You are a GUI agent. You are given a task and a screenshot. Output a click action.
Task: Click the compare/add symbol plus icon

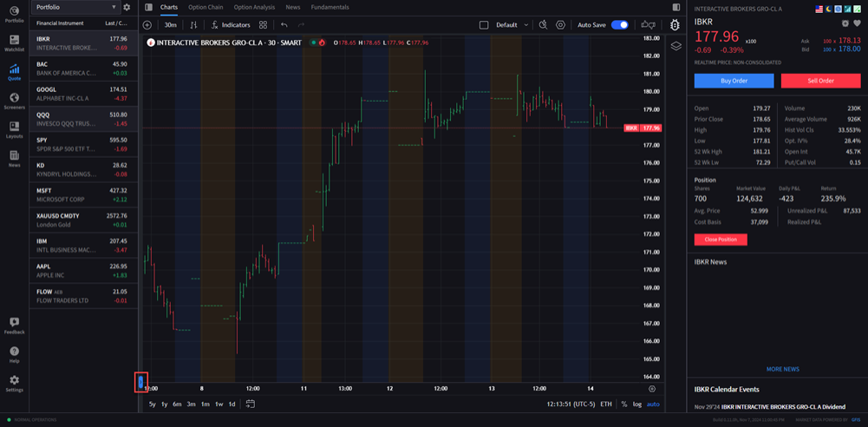click(x=147, y=25)
